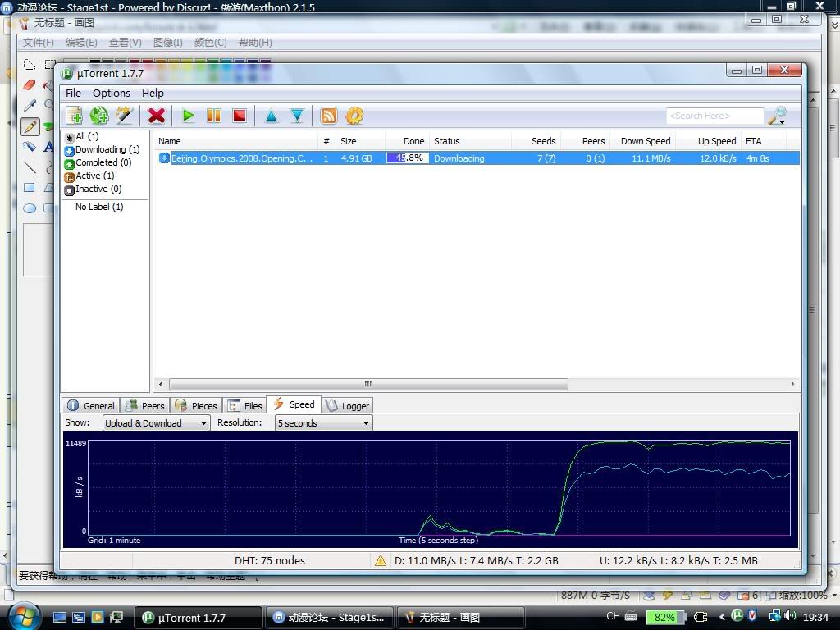Select the Pencil tool in Paint
The height and width of the screenshot is (630, 840).
30,126
